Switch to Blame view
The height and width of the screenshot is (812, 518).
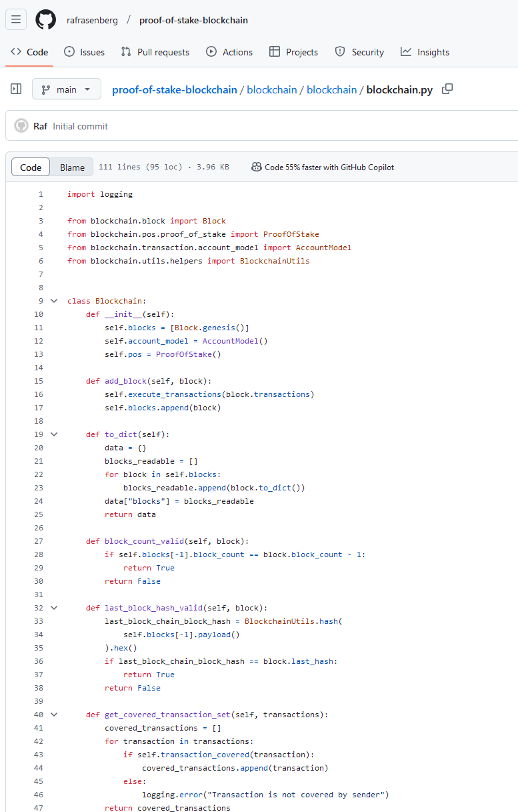(72, 167)
